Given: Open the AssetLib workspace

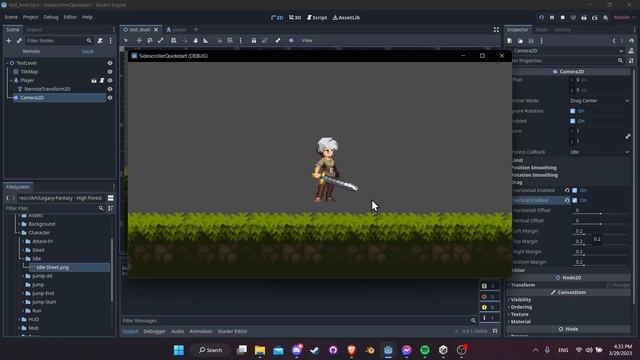Looking at the screenshot, I should pos(346,18).
